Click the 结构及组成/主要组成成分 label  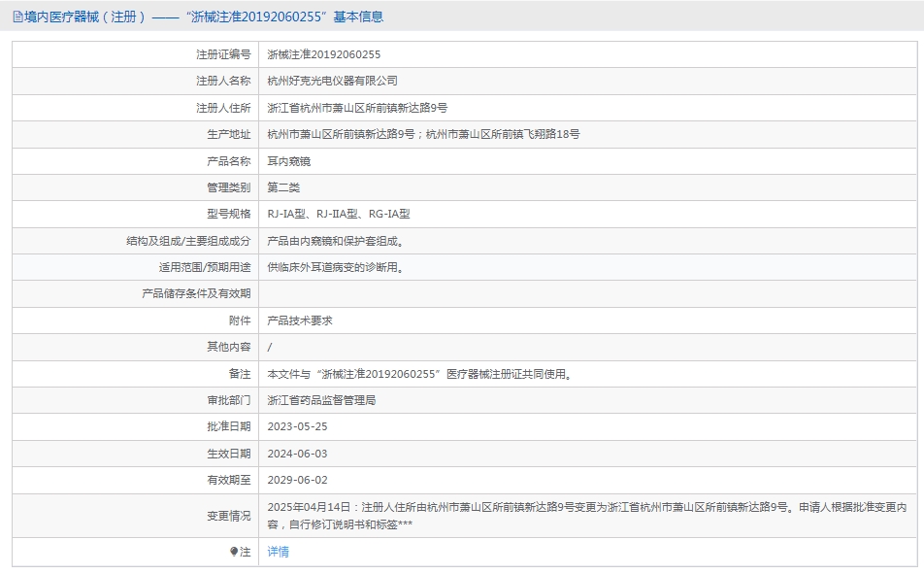pyautogui.click(x=188, y=241)
